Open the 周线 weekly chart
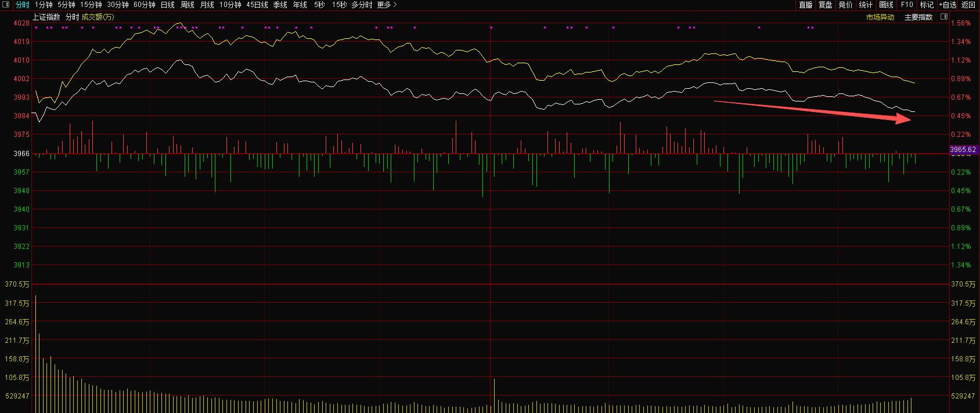The height and width of the screenshot is (413, 980). click(x=187, y=5)
